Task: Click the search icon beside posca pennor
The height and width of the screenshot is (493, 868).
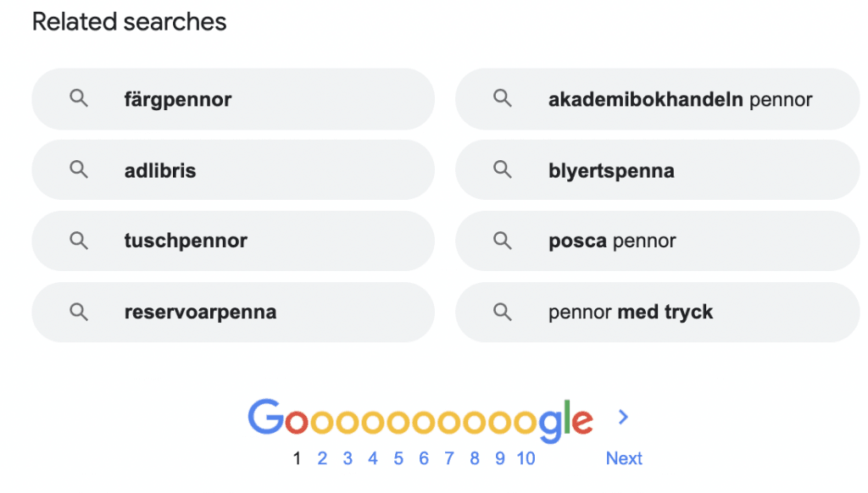Action: tap(503, 241)
